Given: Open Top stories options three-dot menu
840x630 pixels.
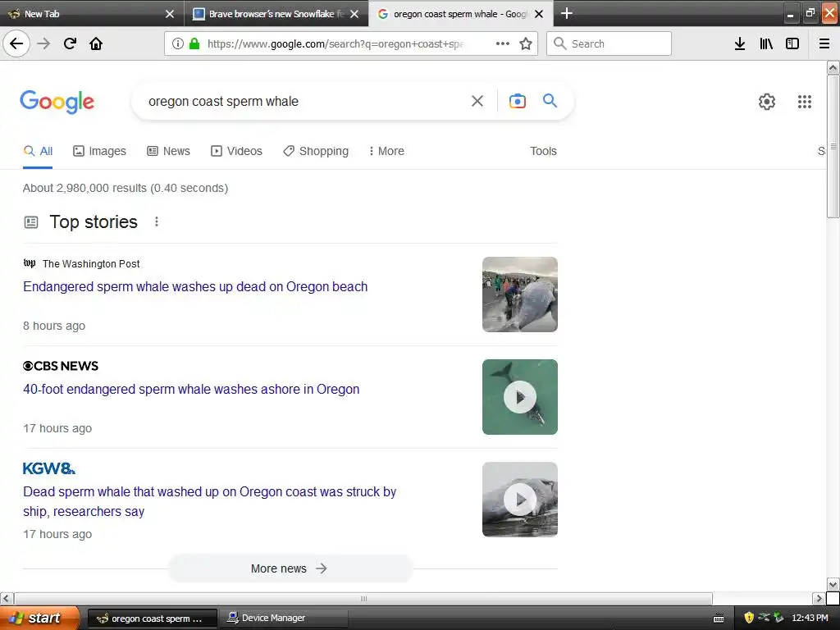Looking at the screenshot, I should coord(157,221).
